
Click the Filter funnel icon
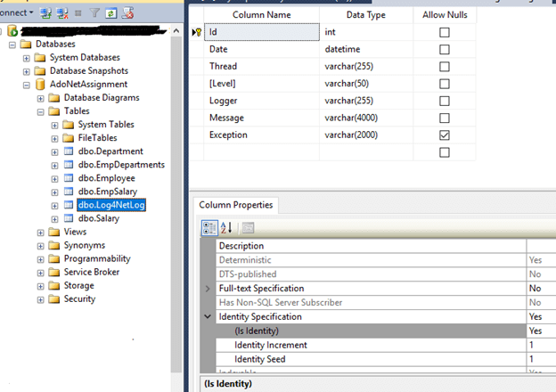click(x=94, y=13)
